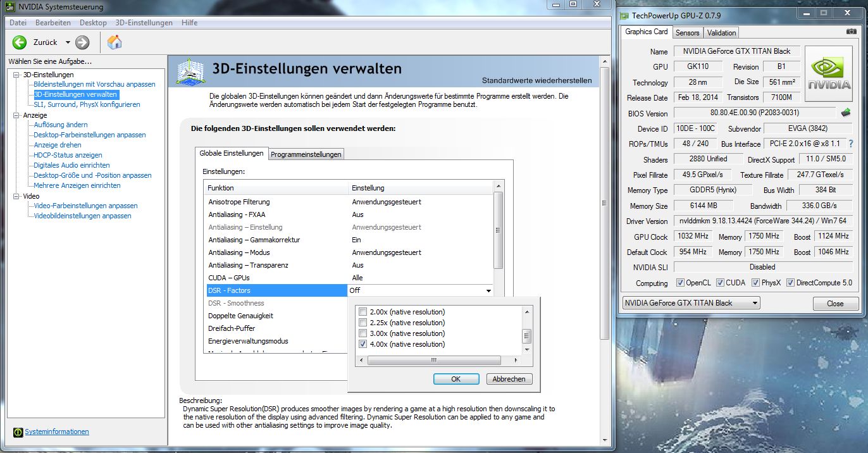The width and height of the screenshot is (868, 453).
Task: Click the settings list vertical scrollbar thumb
Action: tap(499, 230)
